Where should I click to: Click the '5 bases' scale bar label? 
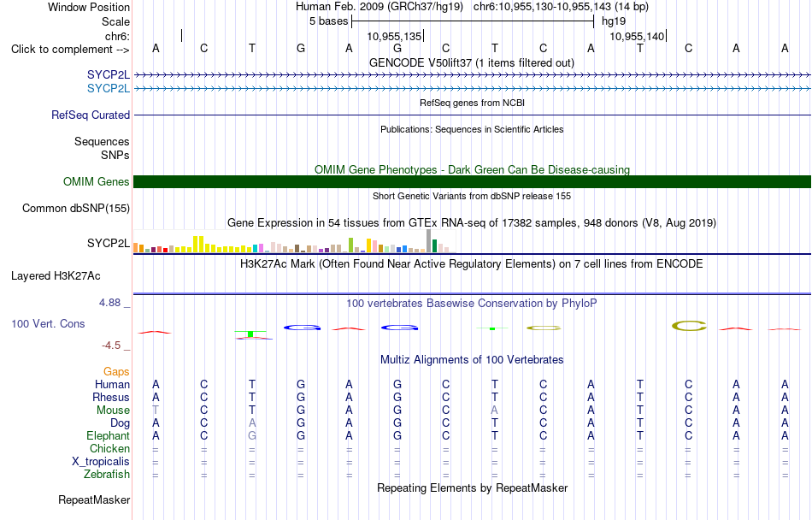(329, 21)
